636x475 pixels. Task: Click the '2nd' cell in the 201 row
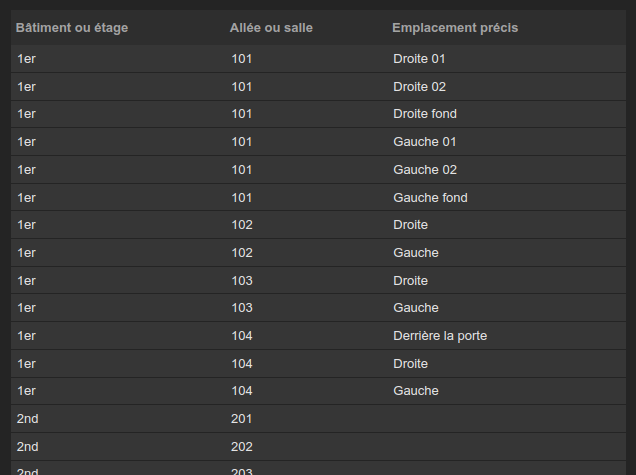pos(28,419)
